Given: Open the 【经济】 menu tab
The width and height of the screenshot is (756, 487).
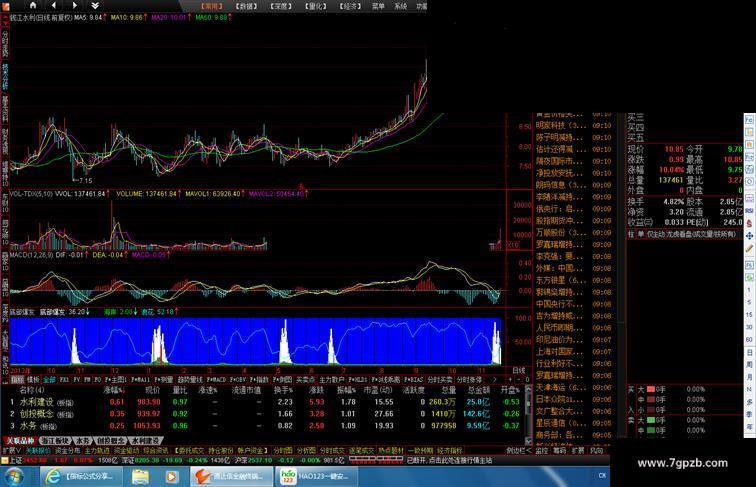Looking at the screenshot, I should pyautogui.click(x=350, y=6).
